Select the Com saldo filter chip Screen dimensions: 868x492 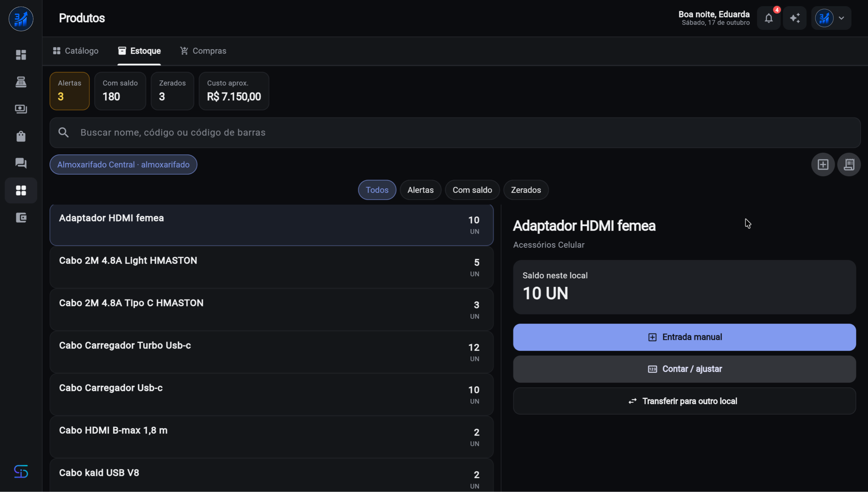tap(472, 190)
